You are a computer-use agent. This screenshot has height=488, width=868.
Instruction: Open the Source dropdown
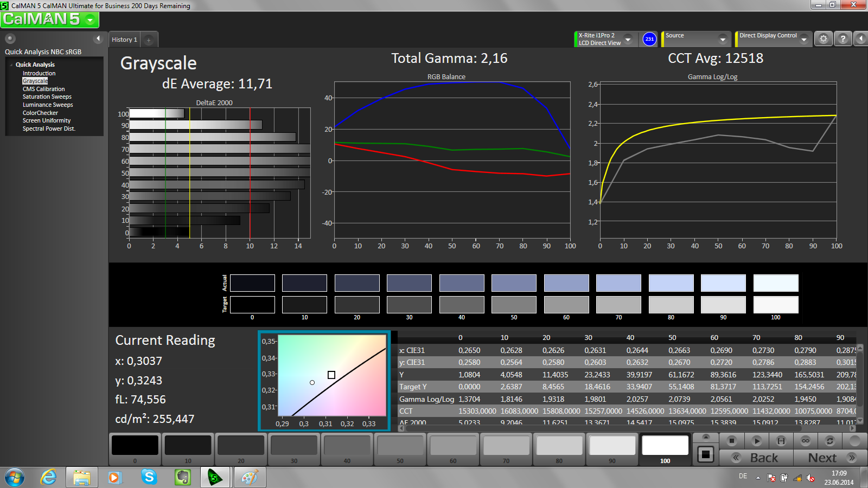tap(723, 39)
